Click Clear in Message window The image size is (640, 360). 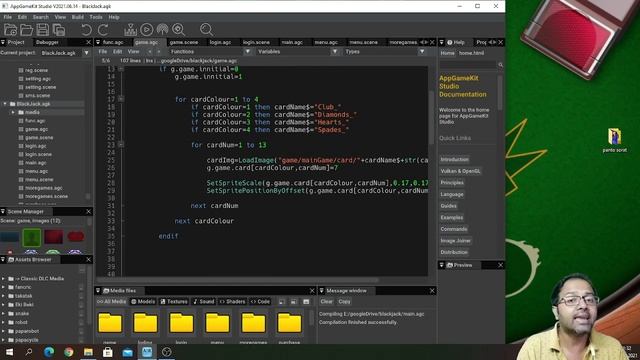(x=327, y=302)
